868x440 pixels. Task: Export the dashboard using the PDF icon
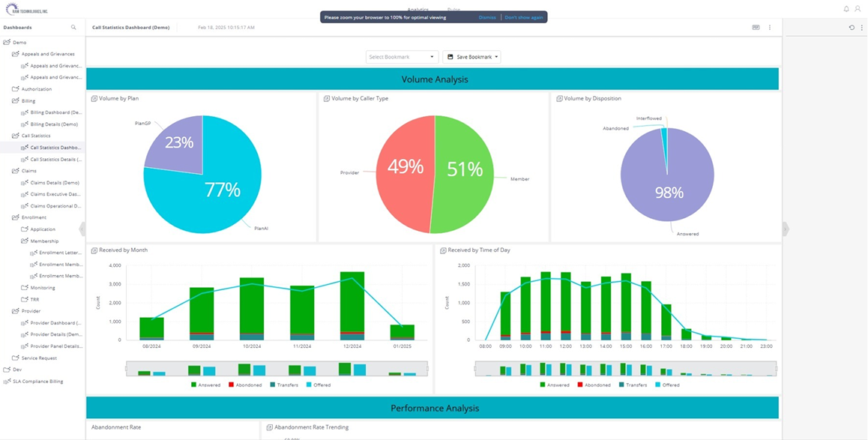pos(756,27)
